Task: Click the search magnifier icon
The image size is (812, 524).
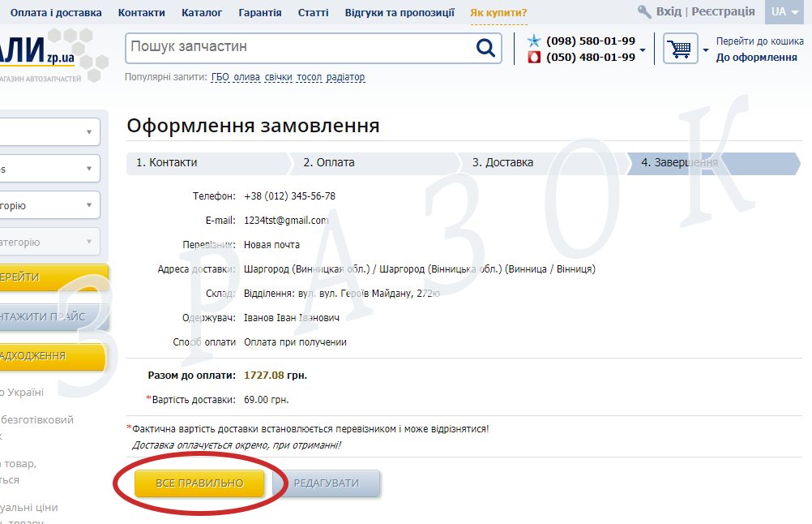Action: coord(485,48)
